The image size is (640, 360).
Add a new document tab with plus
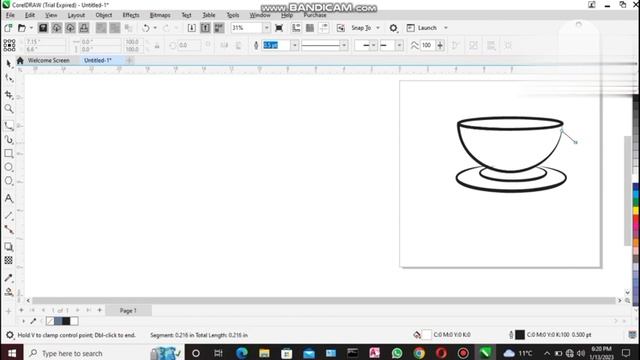tap(129, 60)
